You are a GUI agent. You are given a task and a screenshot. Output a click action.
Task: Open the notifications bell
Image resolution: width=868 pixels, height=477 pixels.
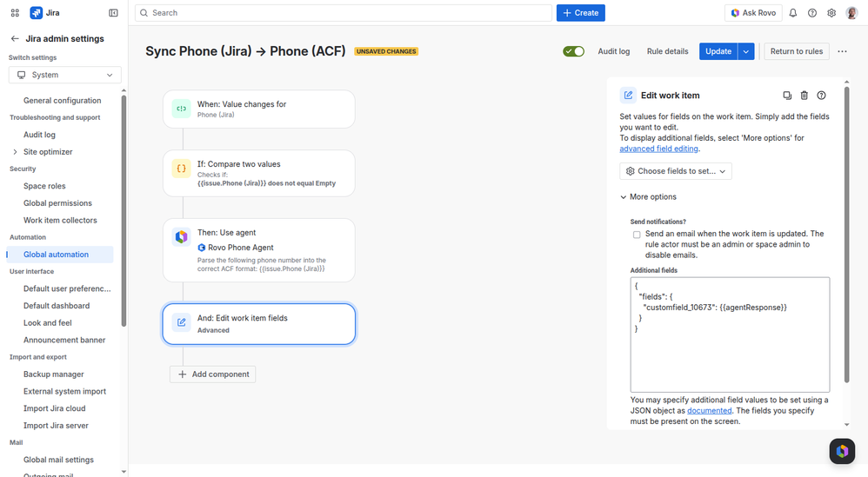coord(792,13)
